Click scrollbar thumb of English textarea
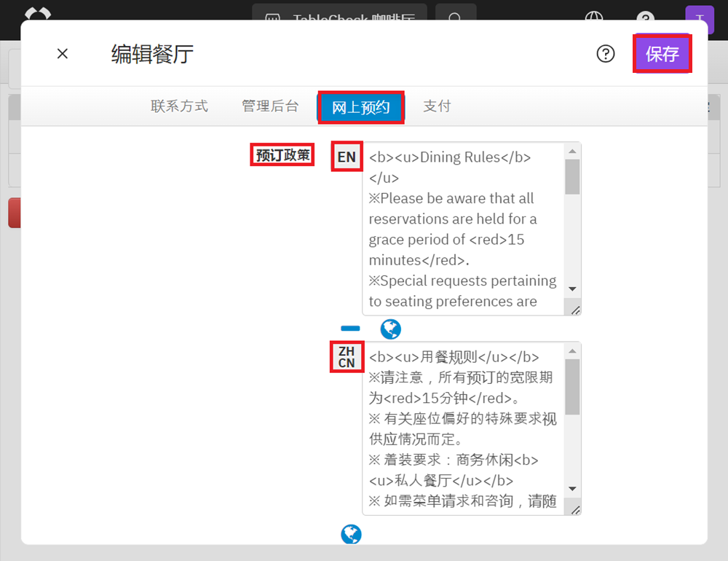Viewport: 728px width, 561px height. (572, 176)
